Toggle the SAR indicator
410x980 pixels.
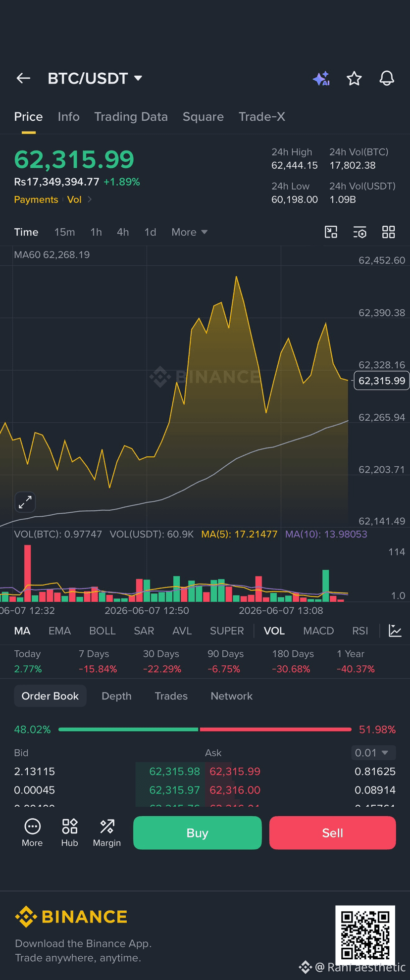(x=144, y=631)
